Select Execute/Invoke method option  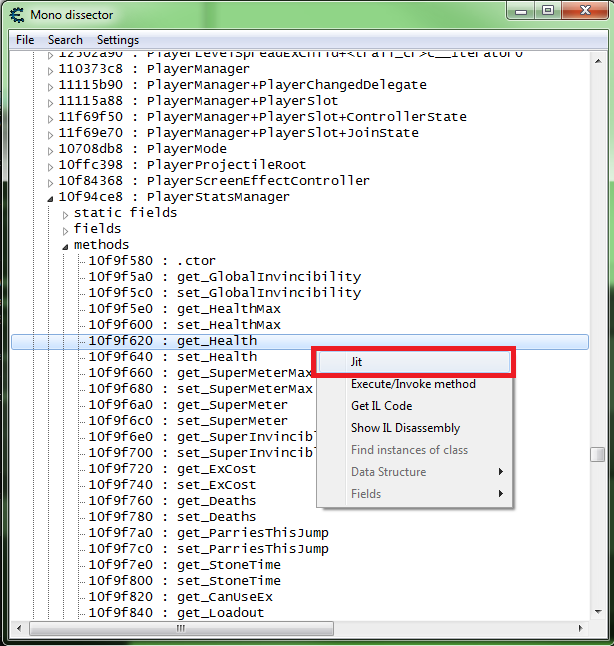click(414, 384)
